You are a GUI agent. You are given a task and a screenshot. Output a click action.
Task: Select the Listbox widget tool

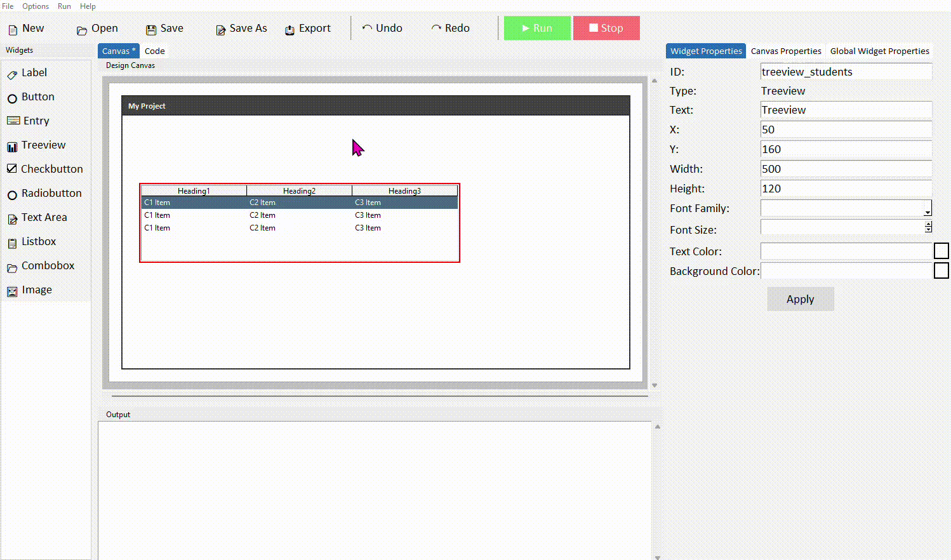pyautogui.click(x=40, y=241)
